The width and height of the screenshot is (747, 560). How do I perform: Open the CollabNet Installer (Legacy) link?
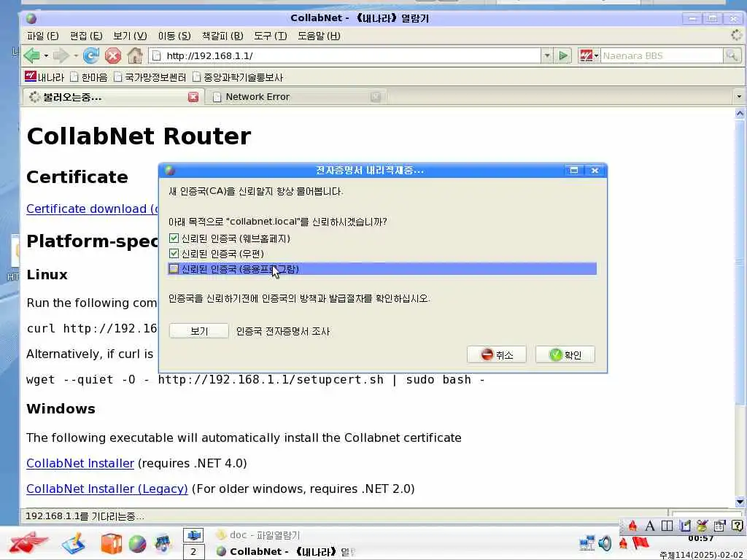(107, 489)
